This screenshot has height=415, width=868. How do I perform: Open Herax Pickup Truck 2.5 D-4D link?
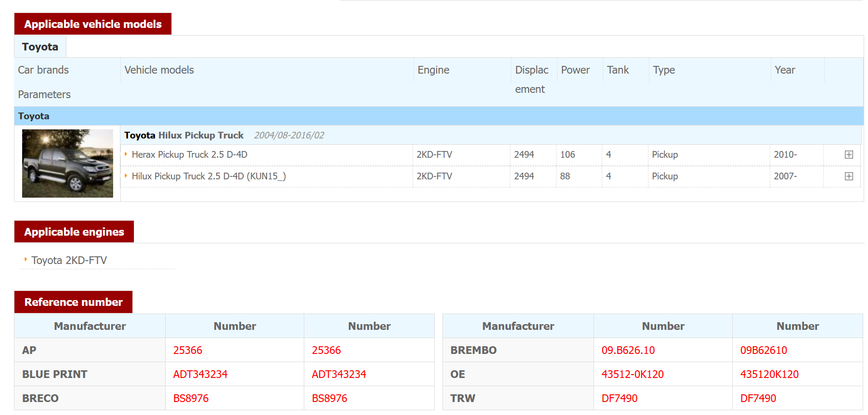[x=190, y=155]
